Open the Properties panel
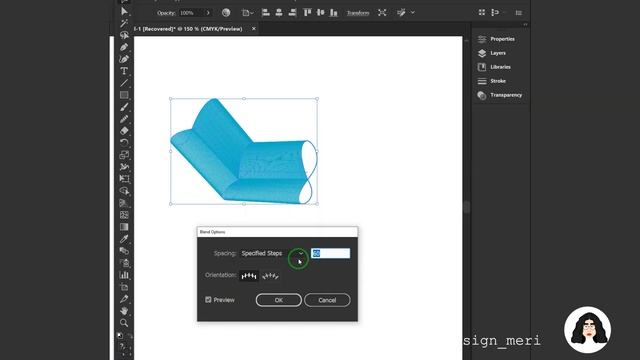The width and height of the screenshot is (640, 360). coord(496,39)
